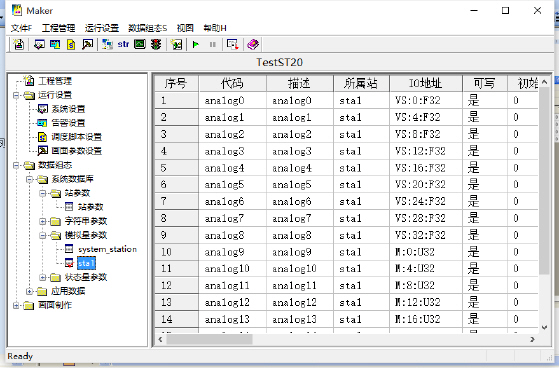Start running with the green play icon
The image size is (559, 368).
point(196,45)
